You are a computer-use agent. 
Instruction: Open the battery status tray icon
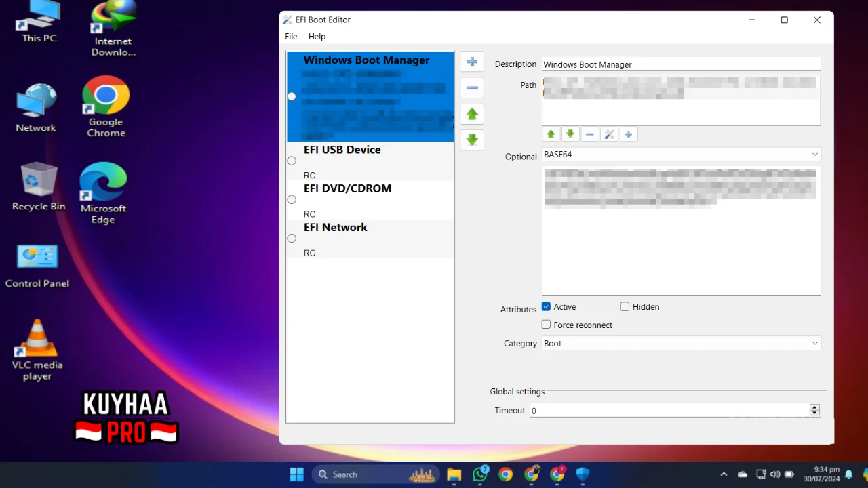pos(789,474)
